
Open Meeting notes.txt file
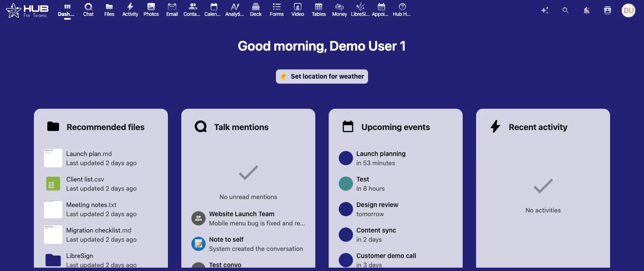click(101, 209)
